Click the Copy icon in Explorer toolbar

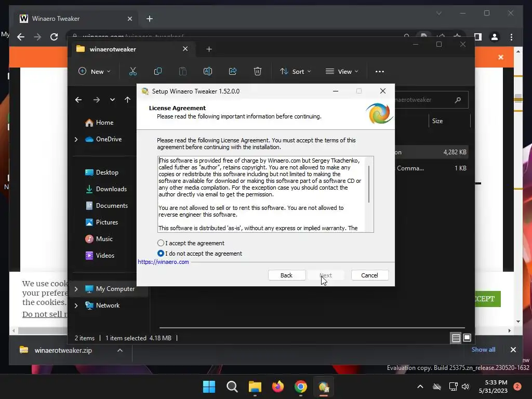coord(158,71)
